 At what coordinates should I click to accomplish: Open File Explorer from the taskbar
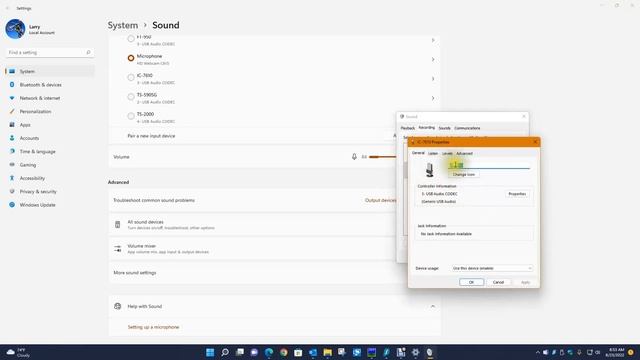point(327,352)
